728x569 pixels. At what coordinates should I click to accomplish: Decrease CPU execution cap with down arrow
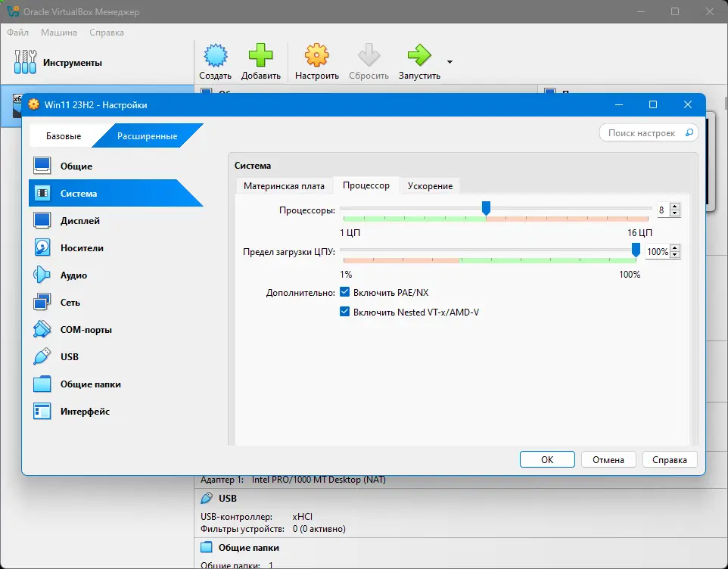[675, 255]
